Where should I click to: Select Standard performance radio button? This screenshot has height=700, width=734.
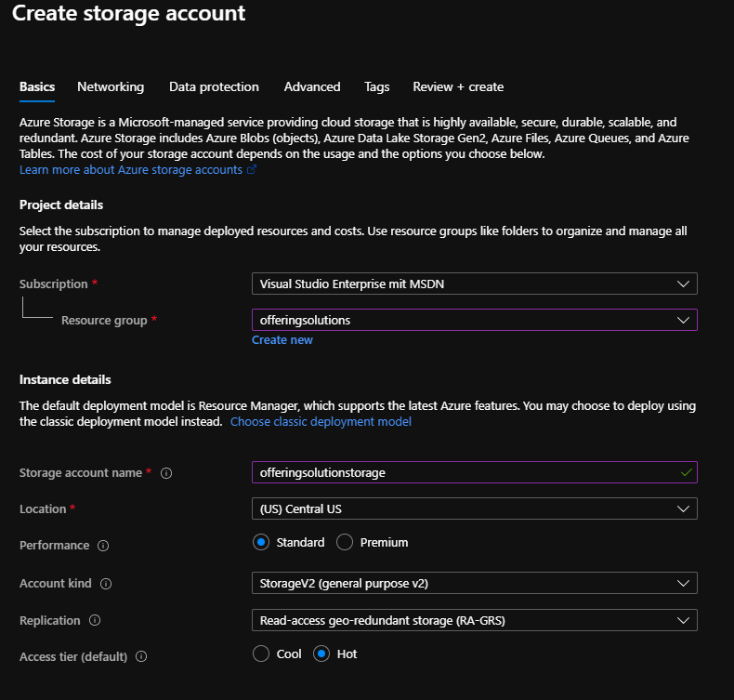coord(261,542)
